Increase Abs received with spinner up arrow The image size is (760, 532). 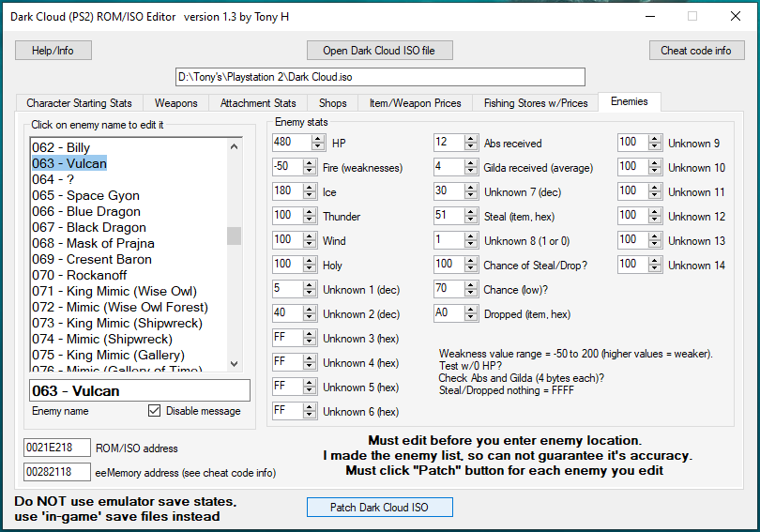(x=472, y=140)
